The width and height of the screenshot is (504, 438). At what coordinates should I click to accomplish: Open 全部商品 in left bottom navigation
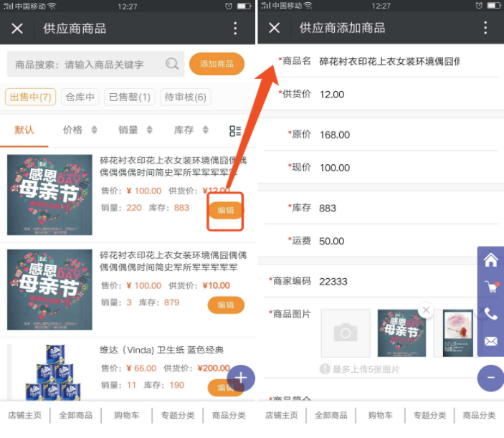coord(75,415)
